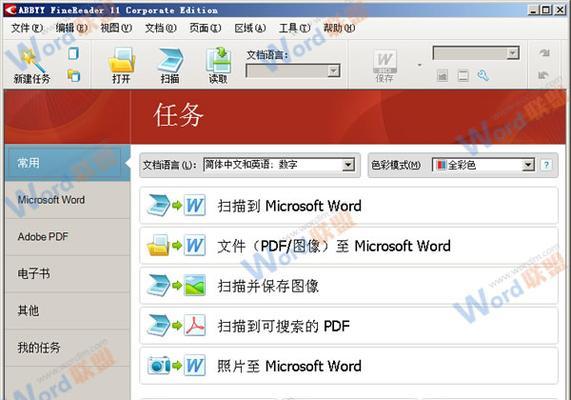Open the 工具 (Tools) menu
This screenshot has height=400, width=571.
pyautogui.click(x=295, y=28)
